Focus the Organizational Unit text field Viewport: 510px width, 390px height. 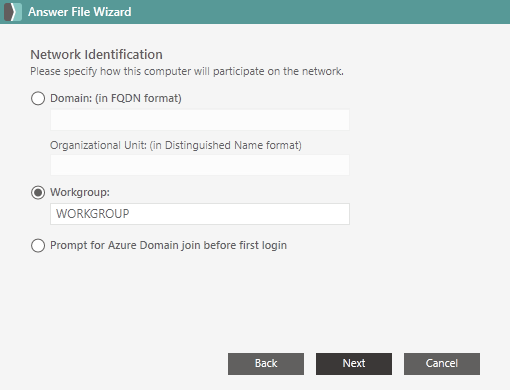click(200, 165)
